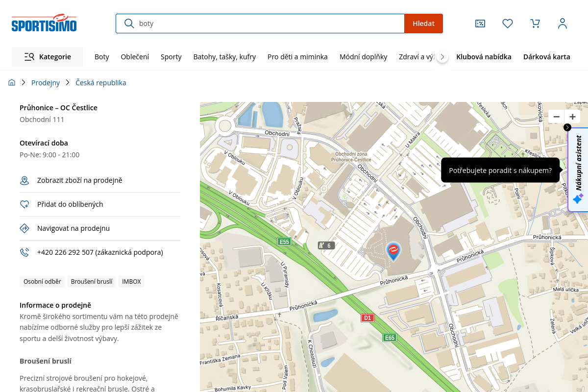The width and height of the screenshot is (588, 392).
Task: Call +420 226 292 507 support number
Action: pos(100,252)
